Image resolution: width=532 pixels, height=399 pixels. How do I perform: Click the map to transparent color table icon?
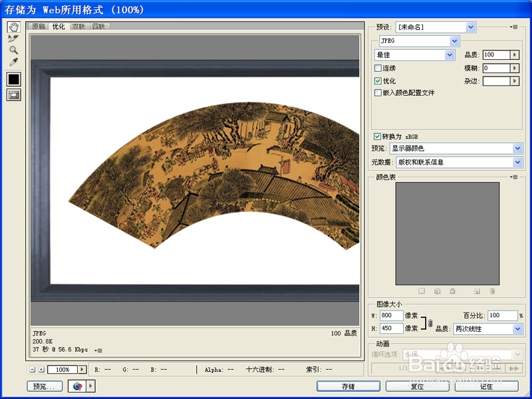422,291
